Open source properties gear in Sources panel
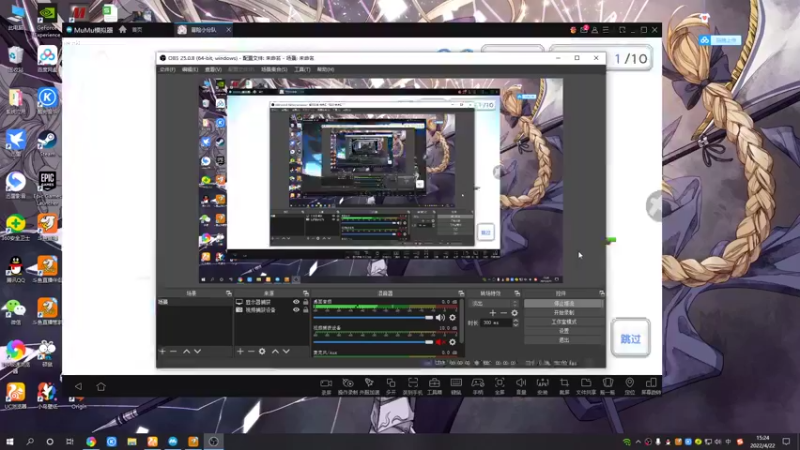 (262, 352)
